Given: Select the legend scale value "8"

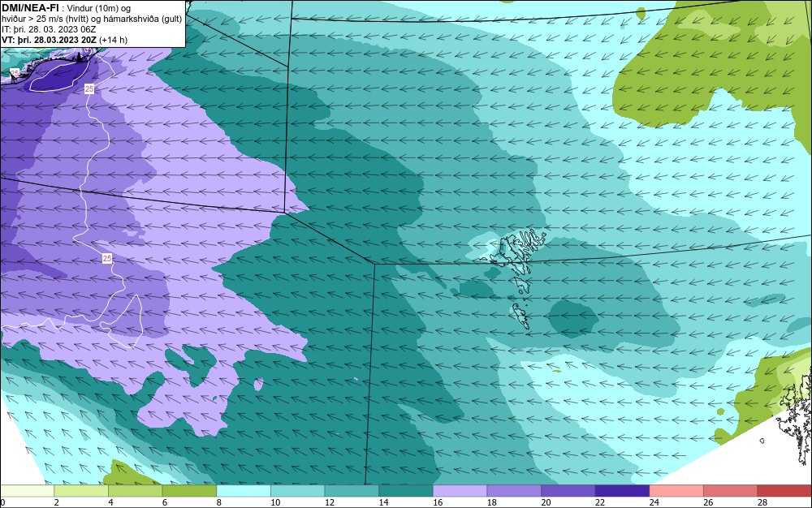Looking at the screenshot, I should [219, 502].
